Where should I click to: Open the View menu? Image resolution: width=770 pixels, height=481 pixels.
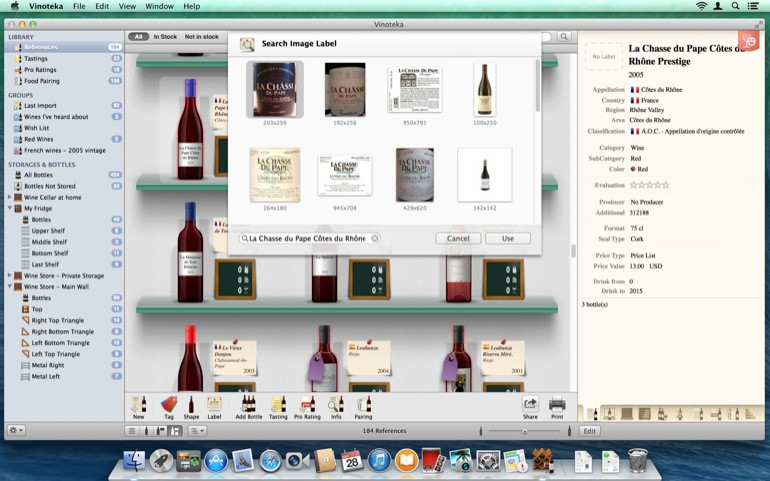click(x=127, y=6)
